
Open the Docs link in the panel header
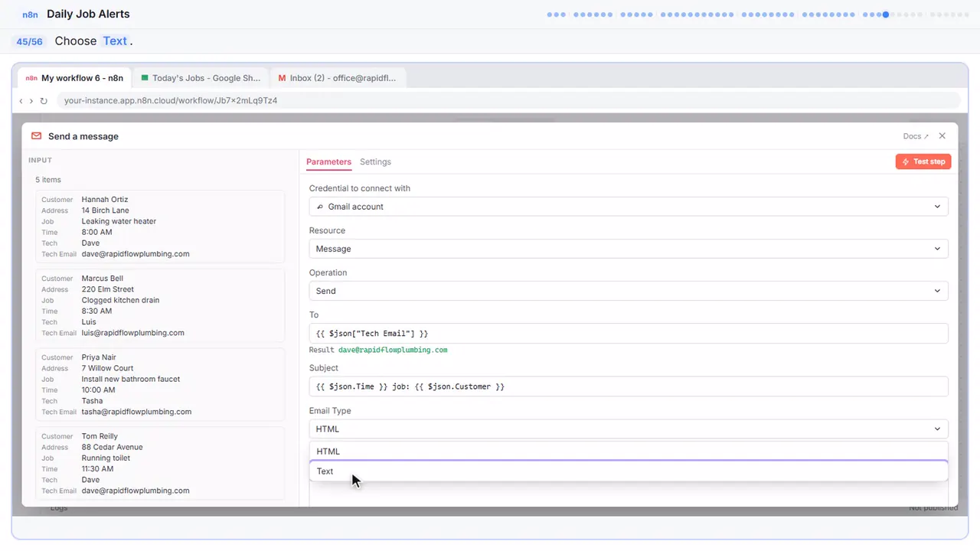pyautogui.click(x=916, y=136)
